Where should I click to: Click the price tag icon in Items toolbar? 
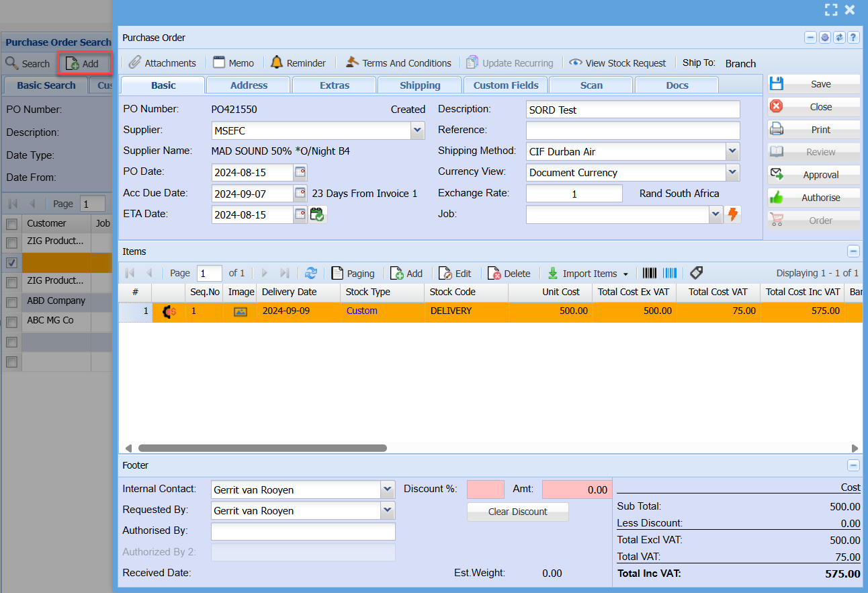tap(696, 272)
